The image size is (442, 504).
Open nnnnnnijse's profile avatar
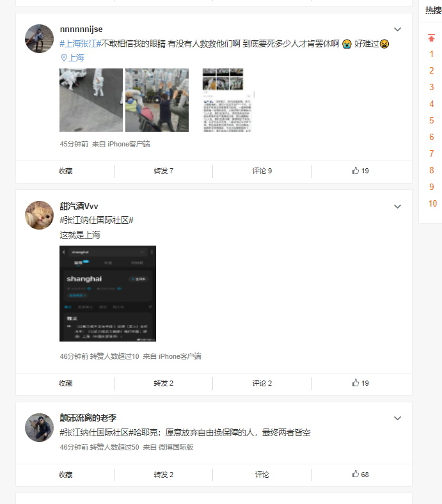(x=39, y=38)
